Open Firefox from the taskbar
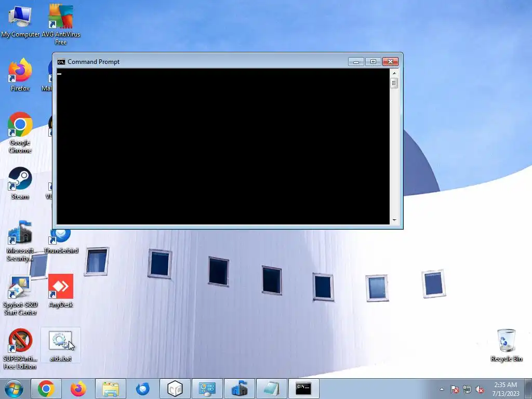Image resolution: width=532 pixels, height=399 pixels. tap(78, 389)
